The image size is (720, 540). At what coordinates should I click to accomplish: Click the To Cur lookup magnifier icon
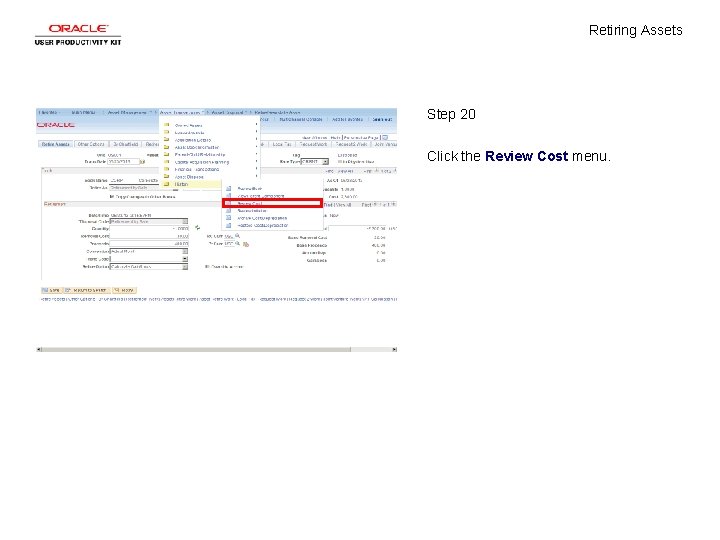click(237, 244)
